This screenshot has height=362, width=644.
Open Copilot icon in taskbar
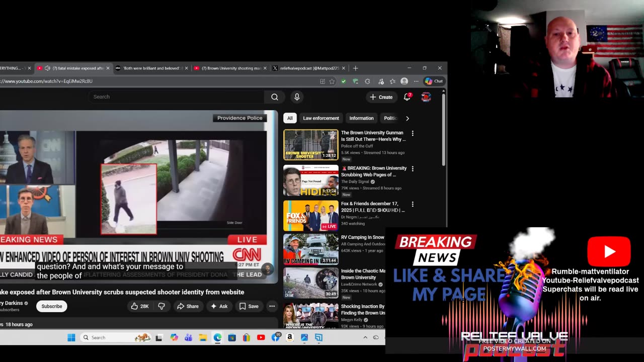coord(174,337)
